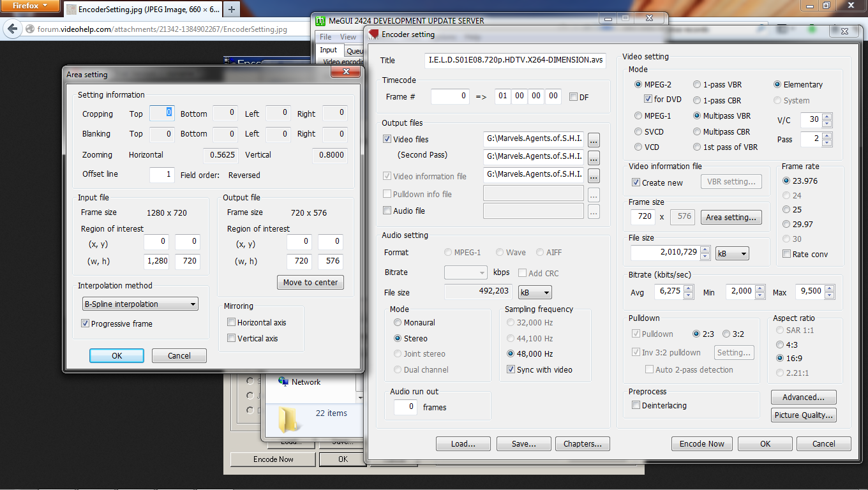Image resolution: width=868 pixels, height=490 pixels.
Task: Open audio File size kB dropdown
Action: pos(535,292)
